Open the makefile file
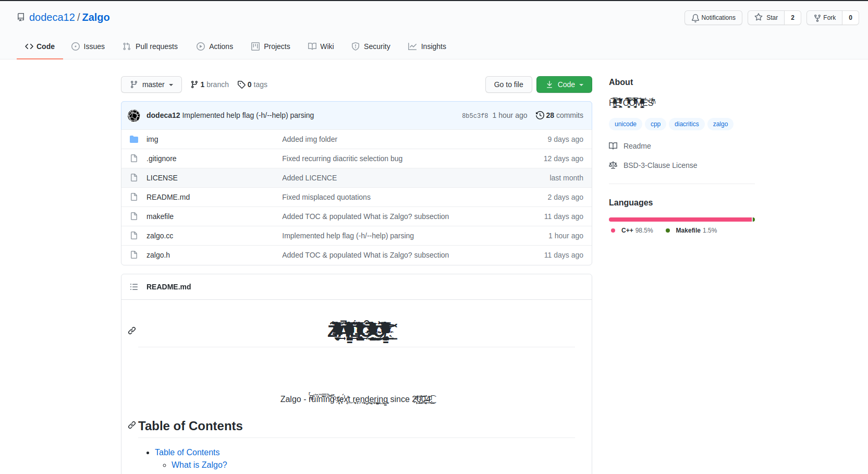The width and height of the screenshot is (868, 474). pyautogui.click(x=160, y=216)
